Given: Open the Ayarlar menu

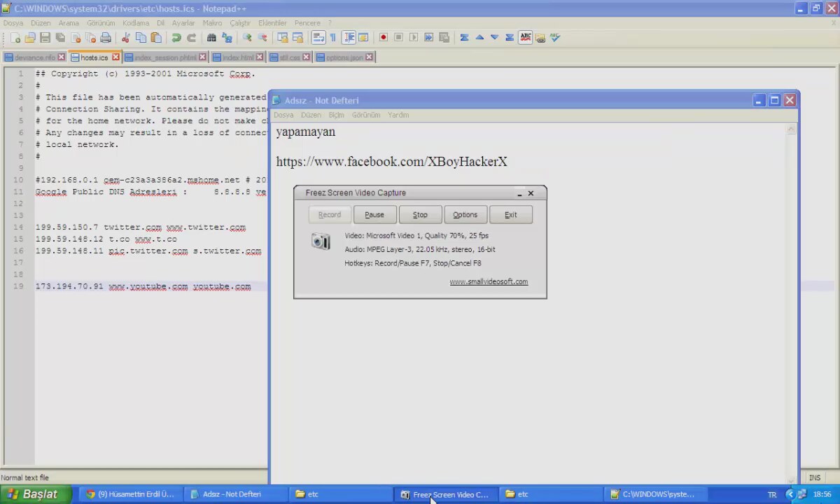Looking at the screenshot, I should coord(183,23).
